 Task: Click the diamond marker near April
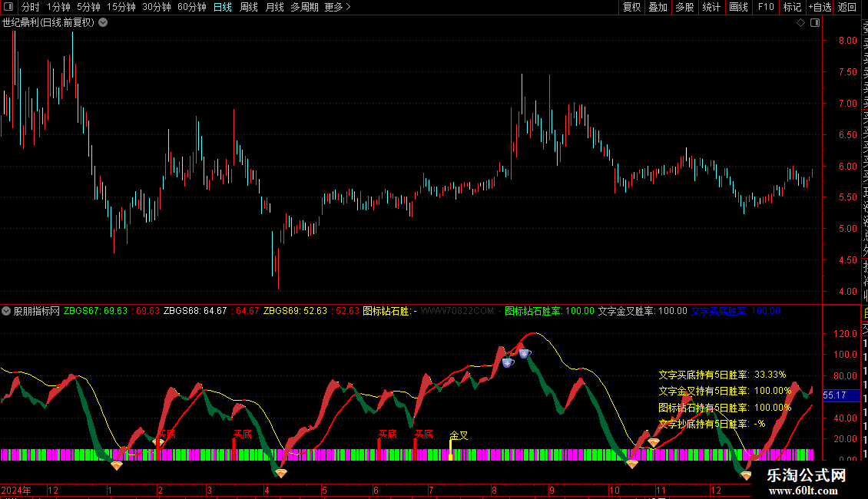(281, 473)
